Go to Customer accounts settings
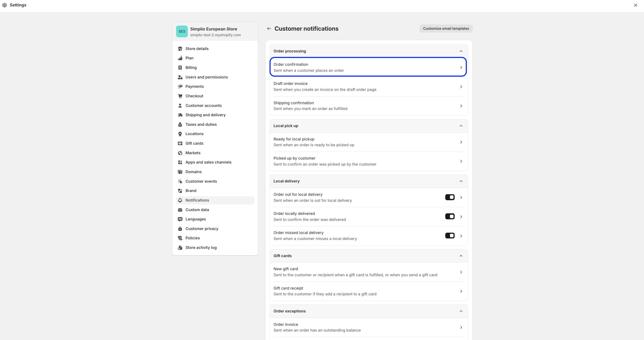 pyautogui.click(x=203, y=106)
